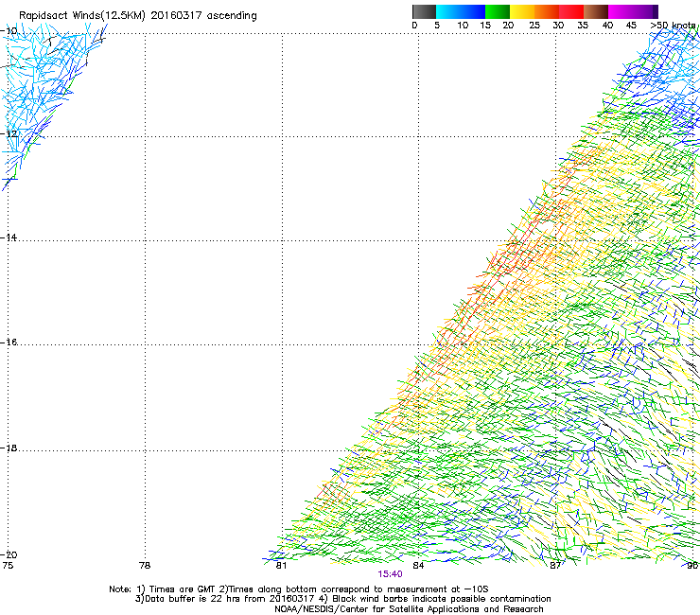Screen dimensions: 700x615
Task: Click longitude label '81' on bottom axis
Action: click(x=281, y=566)
